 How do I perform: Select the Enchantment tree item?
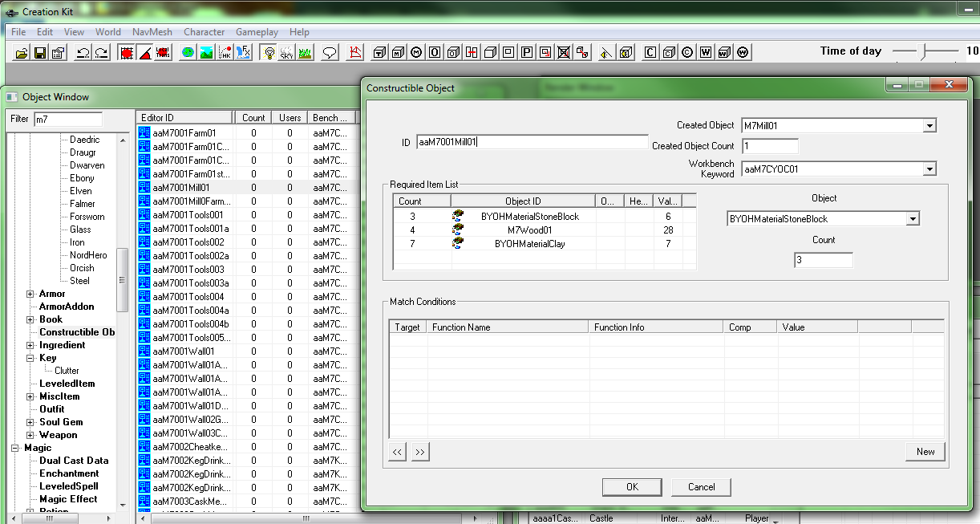click(x=69, y=473)
